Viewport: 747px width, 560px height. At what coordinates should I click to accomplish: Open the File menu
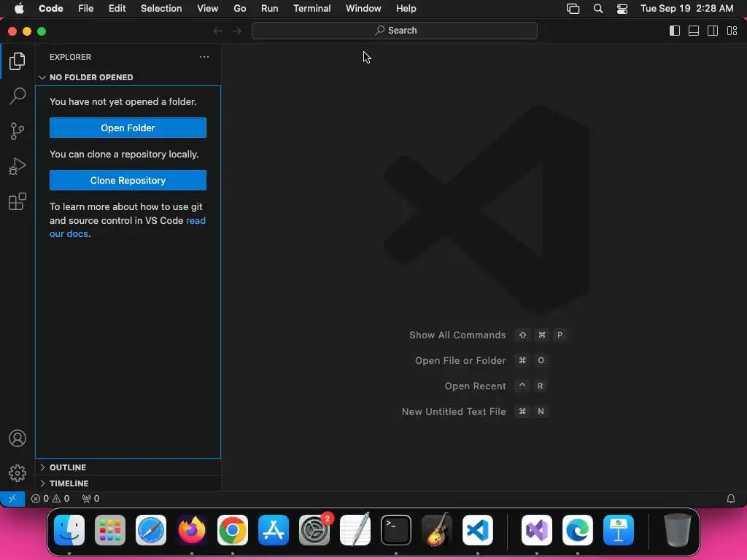click(x=86, y=9)
